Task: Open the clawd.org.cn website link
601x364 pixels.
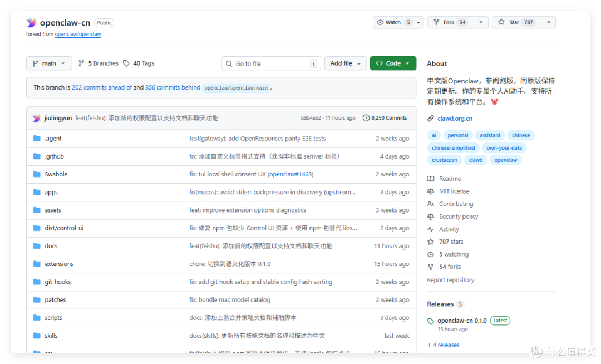Action: pos(455,119)
